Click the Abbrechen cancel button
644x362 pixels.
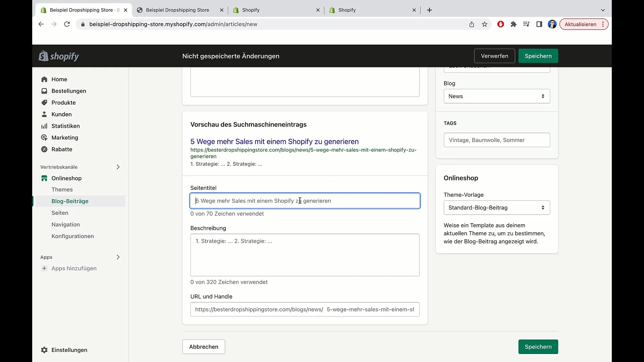coord(204,347)
